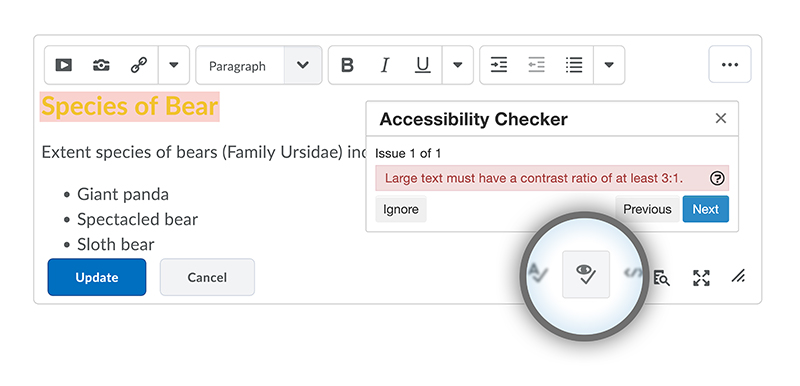Viewport: 800px width, 386px height.
Task: Click the 'Accessibility Checker' dialog title
Action: tap(473, 119)
